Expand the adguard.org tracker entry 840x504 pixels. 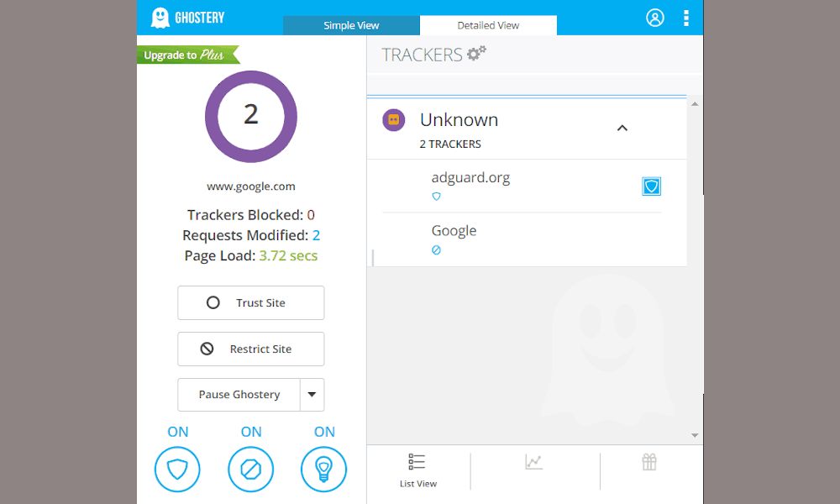click(470, 178)
